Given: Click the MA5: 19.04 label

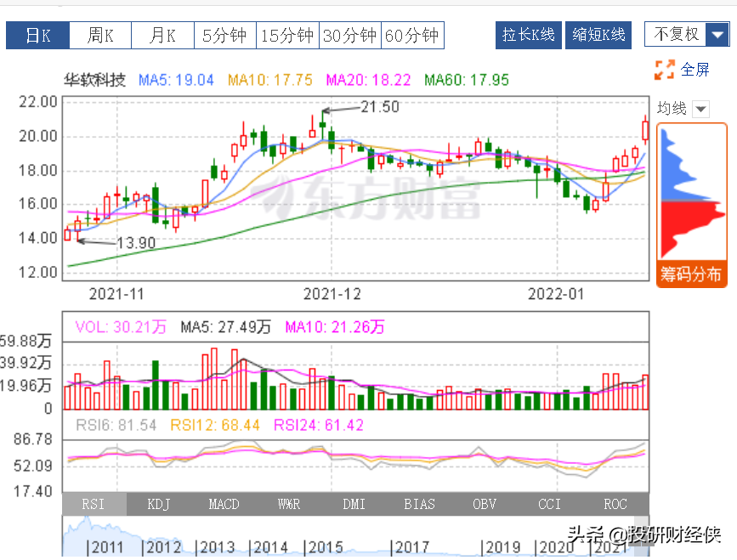Looking at the screenshot, I should [x=176, y=81].
